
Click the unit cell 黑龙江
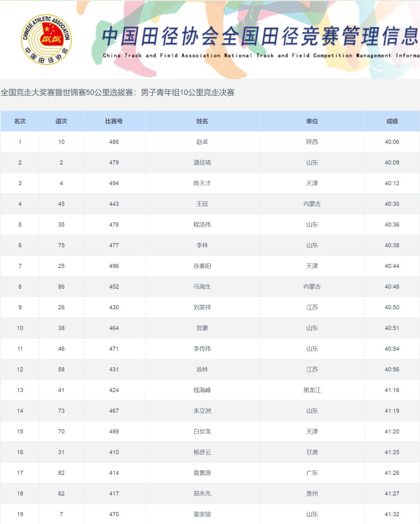click(312, 390)
